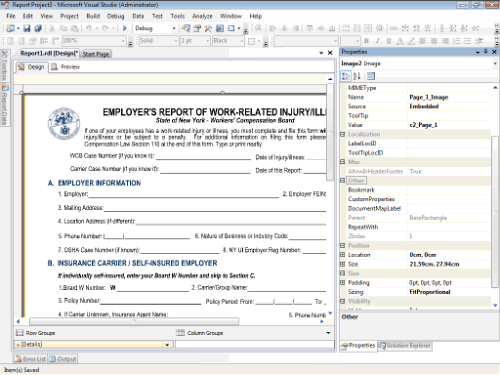
Task: Click Foreground Color icon in format toolbar
Action: coord(400,41)
